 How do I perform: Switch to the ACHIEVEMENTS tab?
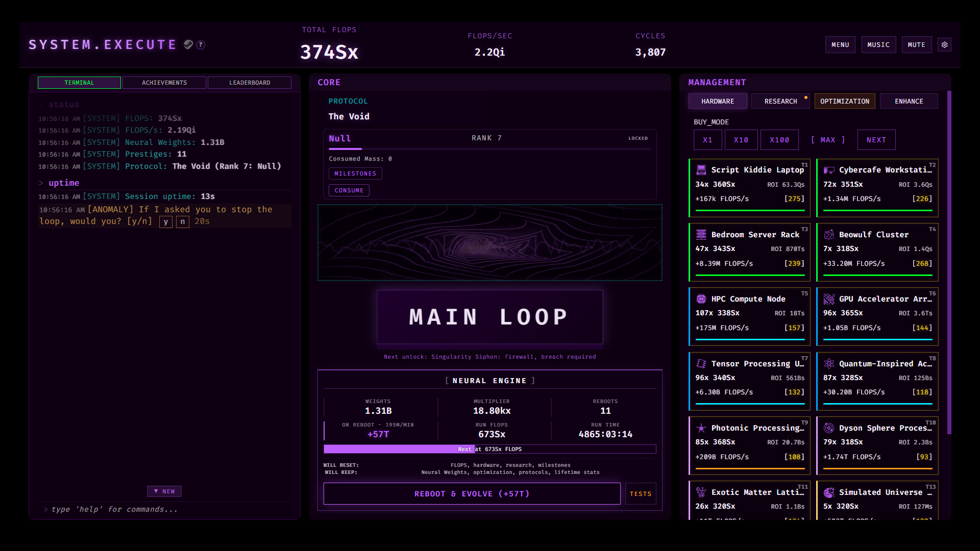(164, 83)
